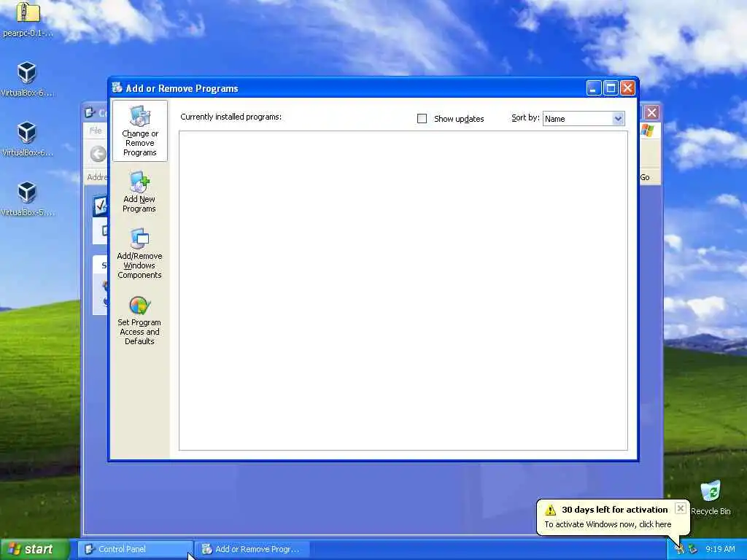747x560 pixels.
Task: Open File menu in Control Panel window
Action: (x=96, y=131)
